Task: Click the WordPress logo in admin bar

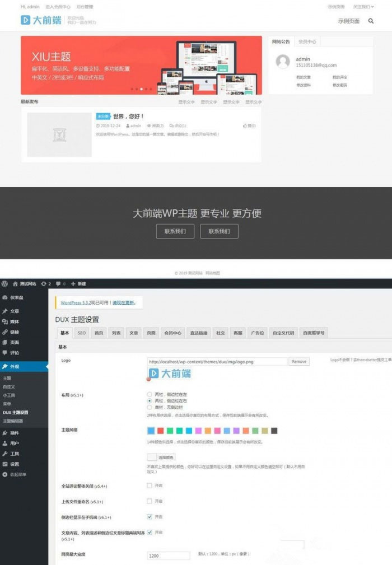Action: 4,284
